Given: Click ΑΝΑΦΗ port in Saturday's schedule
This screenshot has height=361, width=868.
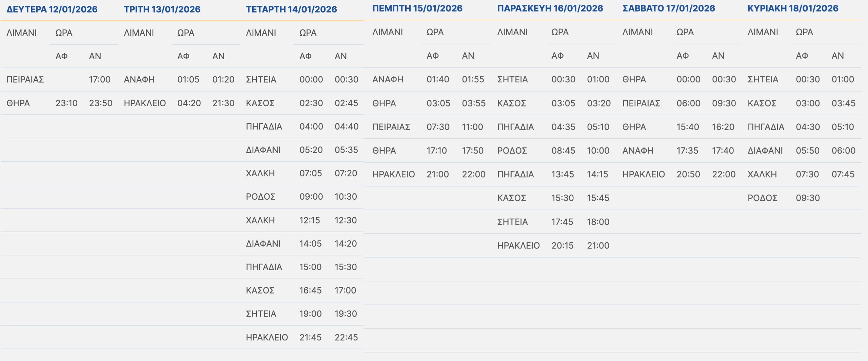Looking at the screenshot, I should coord(637,151).
